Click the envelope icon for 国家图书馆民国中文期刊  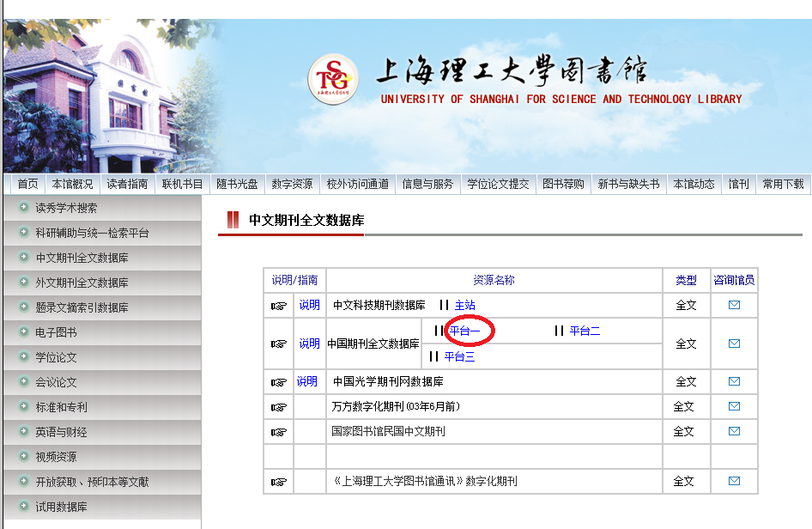point(734,431)
